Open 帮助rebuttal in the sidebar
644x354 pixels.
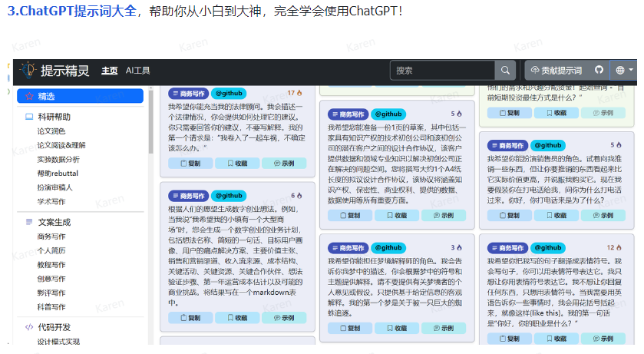click(58, 174)
